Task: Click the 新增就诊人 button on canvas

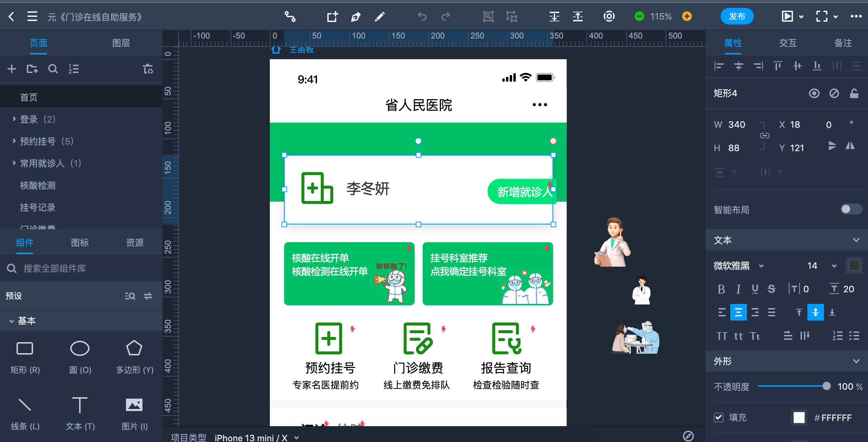Action: coord(521,192)
